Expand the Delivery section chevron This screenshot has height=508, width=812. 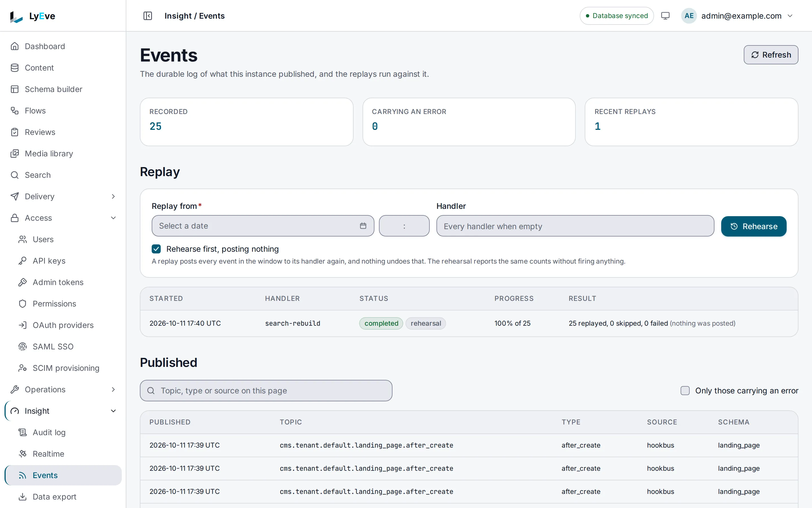click(113, 196)
